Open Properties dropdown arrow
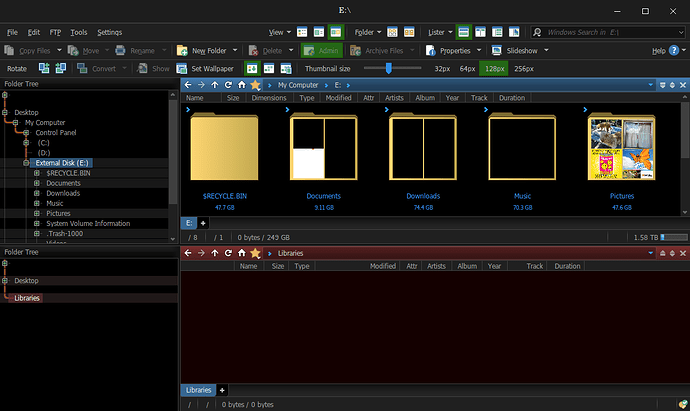The height and width of the screenshot is (411, 690). [479, 51]
